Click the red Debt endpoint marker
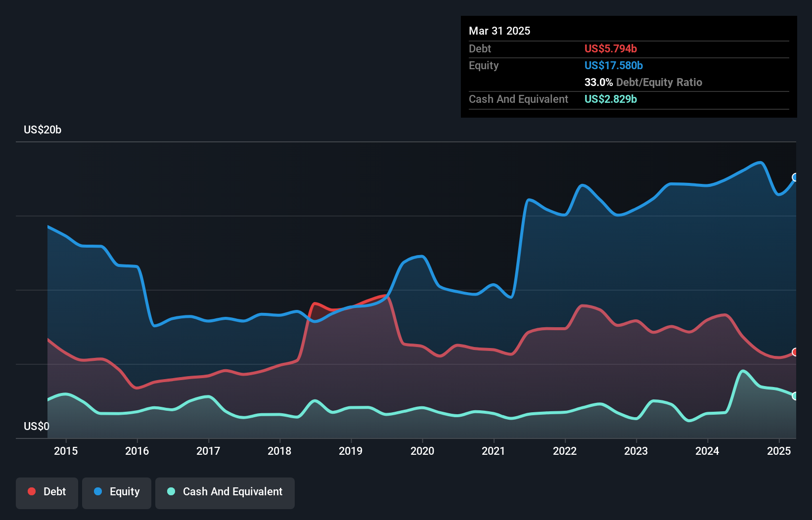 795,352
